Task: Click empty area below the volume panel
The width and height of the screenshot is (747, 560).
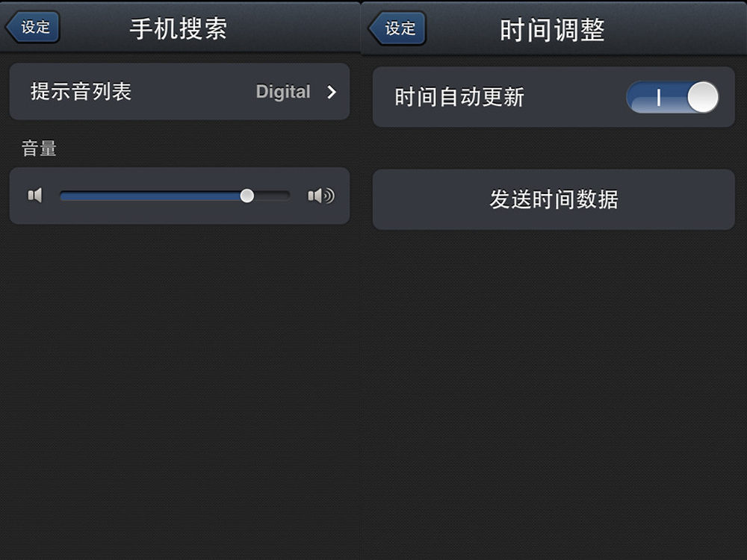Action: pos(179,381)
